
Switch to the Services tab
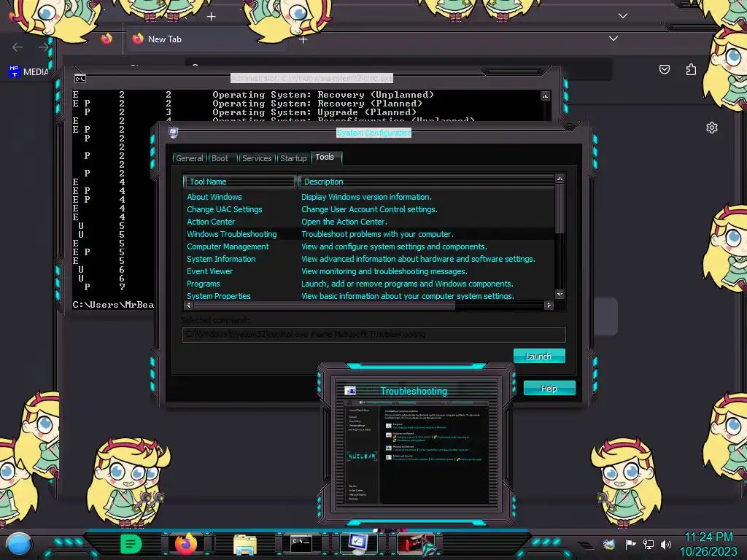(257, 158)
